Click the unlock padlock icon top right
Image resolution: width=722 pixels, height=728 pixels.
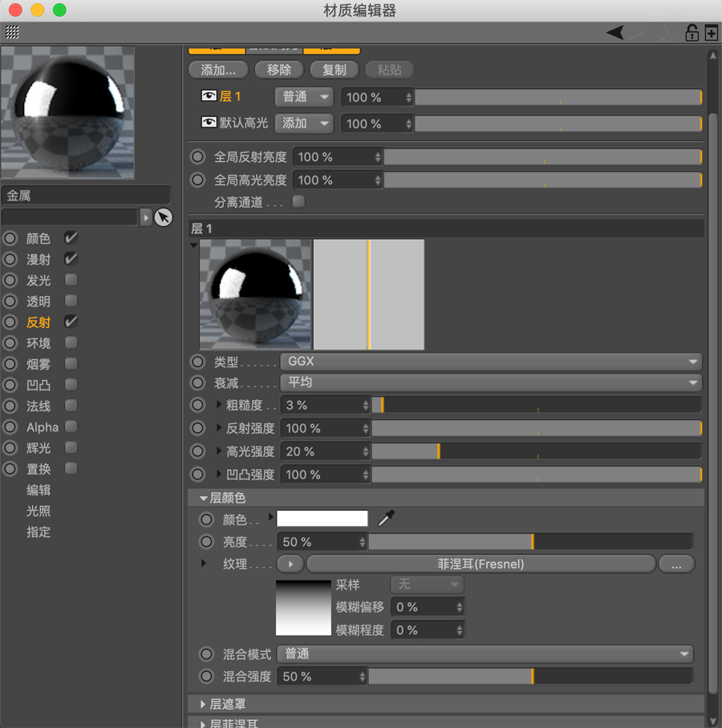coord(691,33)
